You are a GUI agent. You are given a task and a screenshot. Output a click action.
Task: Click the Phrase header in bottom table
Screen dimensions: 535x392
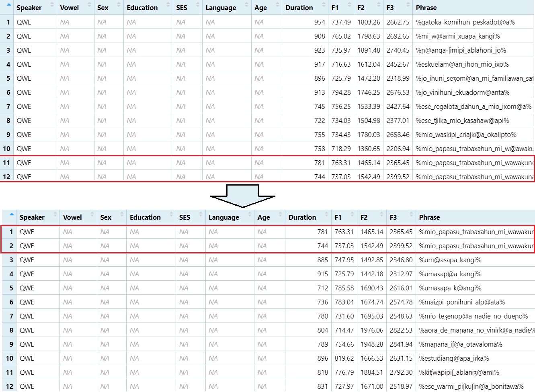(x=429, y=217)
